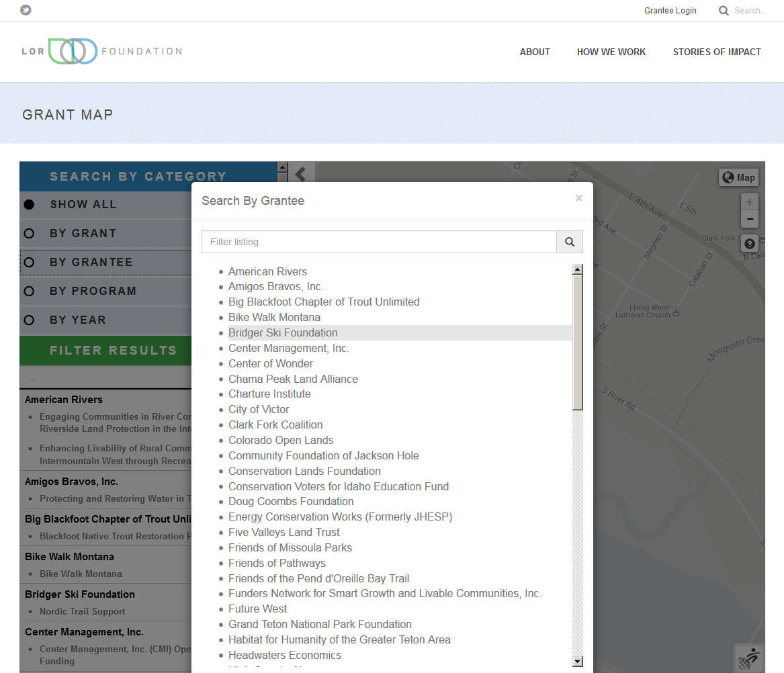
Task: Click the grantee list scroll-up arrow
Action: point(578,269)
